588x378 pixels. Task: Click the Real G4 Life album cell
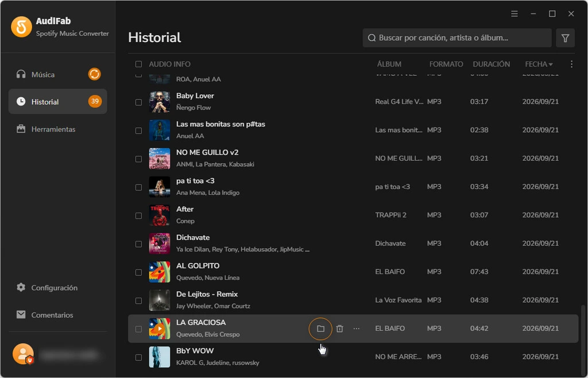399,102
